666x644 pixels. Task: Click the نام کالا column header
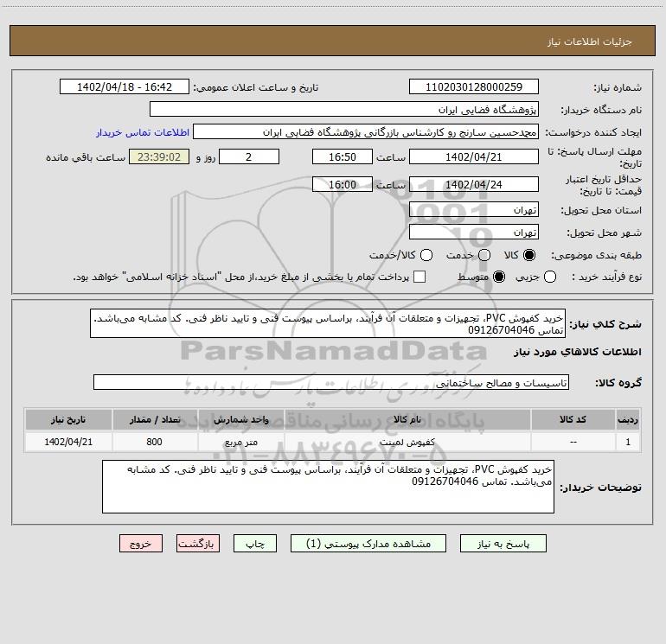[407, 419]
